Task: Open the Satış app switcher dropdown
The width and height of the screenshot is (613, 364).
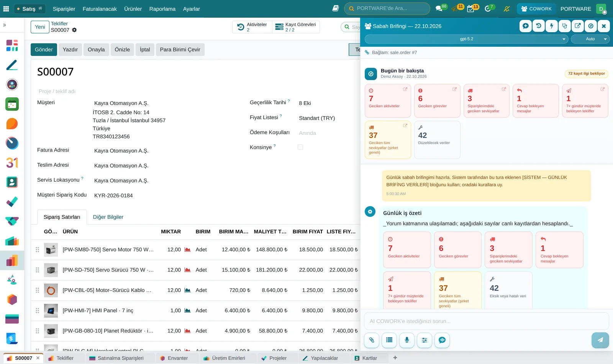Action: pos(30,9)
